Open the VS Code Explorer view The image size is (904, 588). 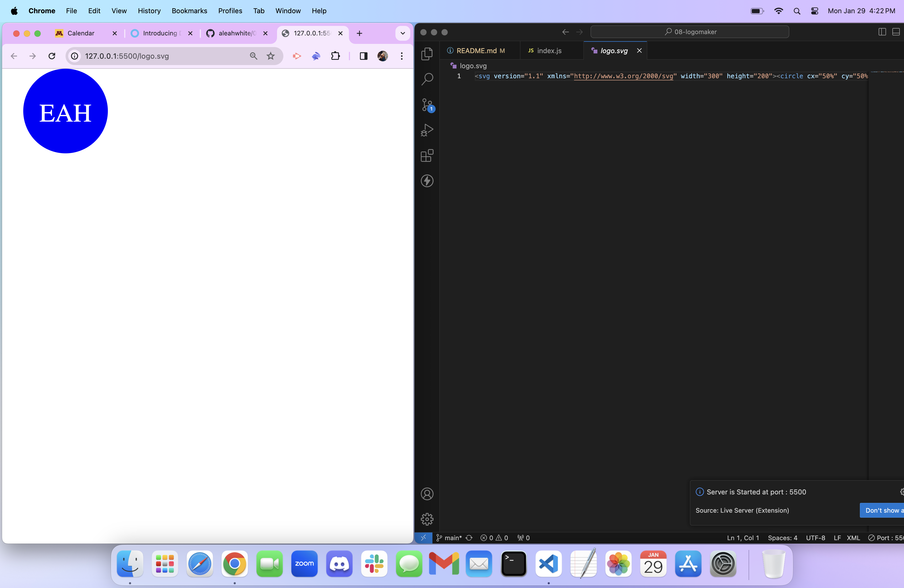[427, 54]
